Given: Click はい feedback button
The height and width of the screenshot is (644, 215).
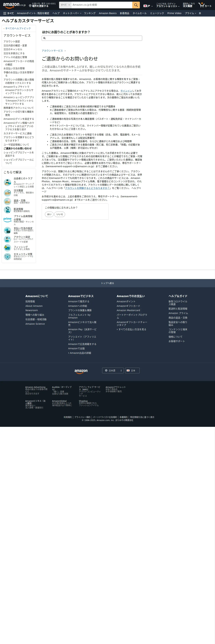Looking at the screenshot, I should [49, 214].
